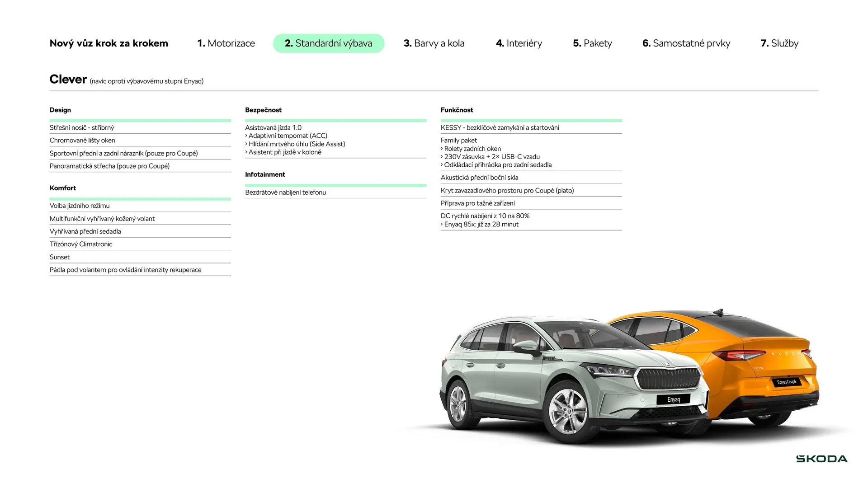Go to 7. Služby tab
868x488 pixels.
pyautogui.click(x=779, y=43)
